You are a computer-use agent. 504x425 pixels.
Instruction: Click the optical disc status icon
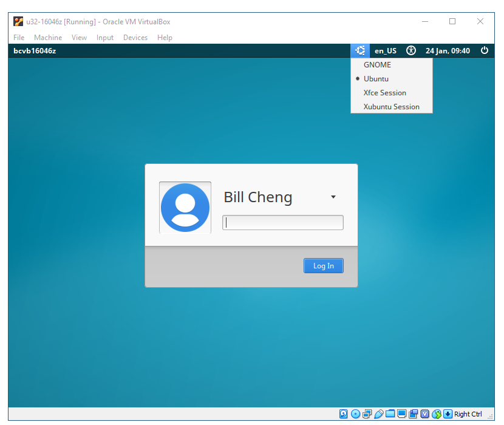click(355, 414)
